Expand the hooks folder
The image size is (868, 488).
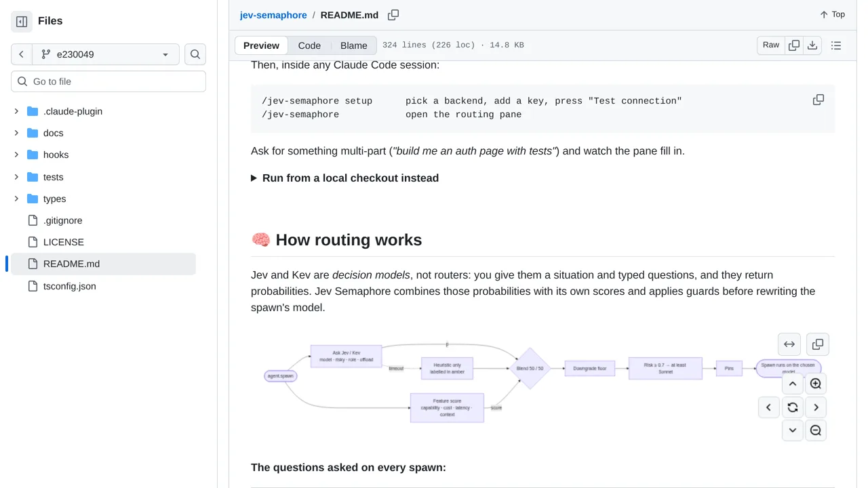pyautogui.click(x=16, y=155)
